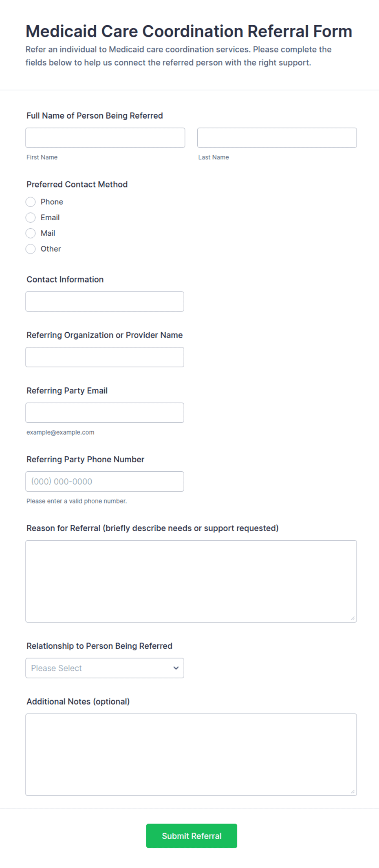Choose Mail as preferred contact method
The height and width of the screenshot is (868, 379).
coord(31,233)
